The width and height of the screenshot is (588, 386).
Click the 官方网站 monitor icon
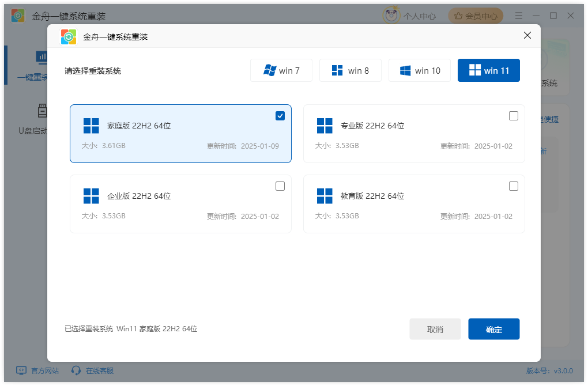point(21,370)
